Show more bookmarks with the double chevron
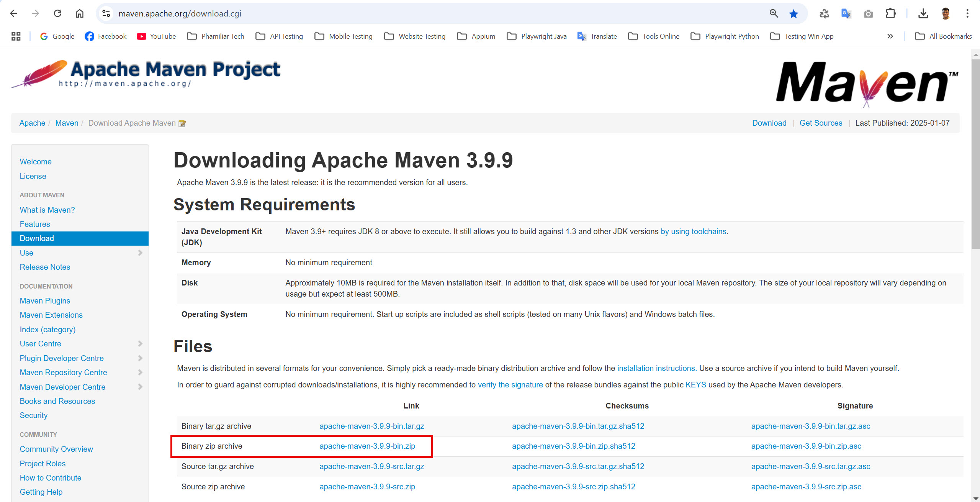Image resolution: width=980 pixels, height=502 pixels. 890,36
